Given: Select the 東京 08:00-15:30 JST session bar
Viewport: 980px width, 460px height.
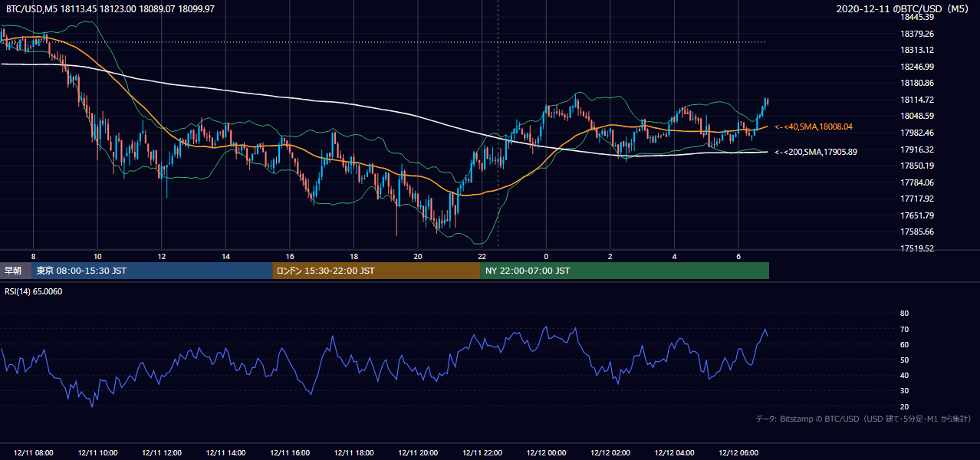Looking at the screenshot, I should pyautogui.click(x=152, y=271).
